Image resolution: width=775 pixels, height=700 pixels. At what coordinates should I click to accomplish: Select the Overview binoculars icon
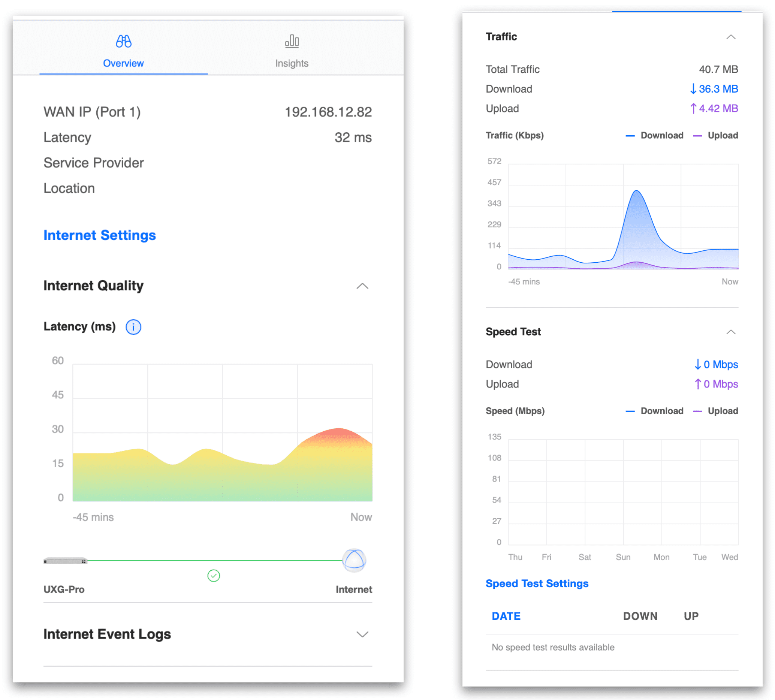pos(123,41)
